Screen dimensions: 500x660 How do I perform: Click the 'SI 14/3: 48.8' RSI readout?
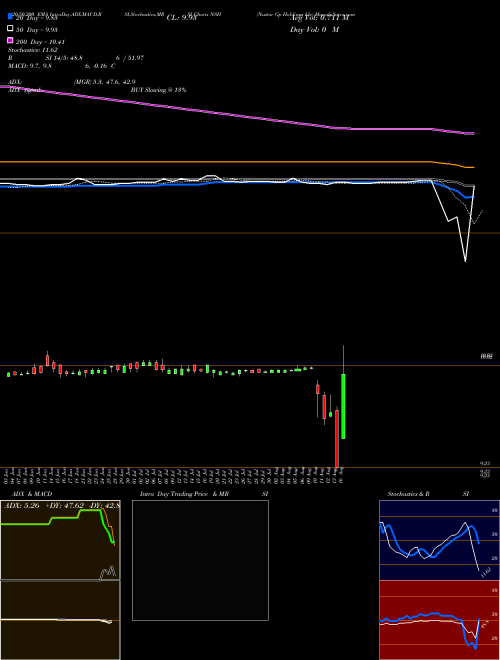[x=64, y=58]
